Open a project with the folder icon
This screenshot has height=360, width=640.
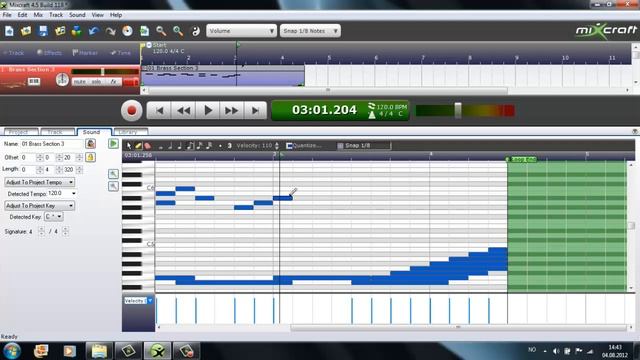point(26,31)
